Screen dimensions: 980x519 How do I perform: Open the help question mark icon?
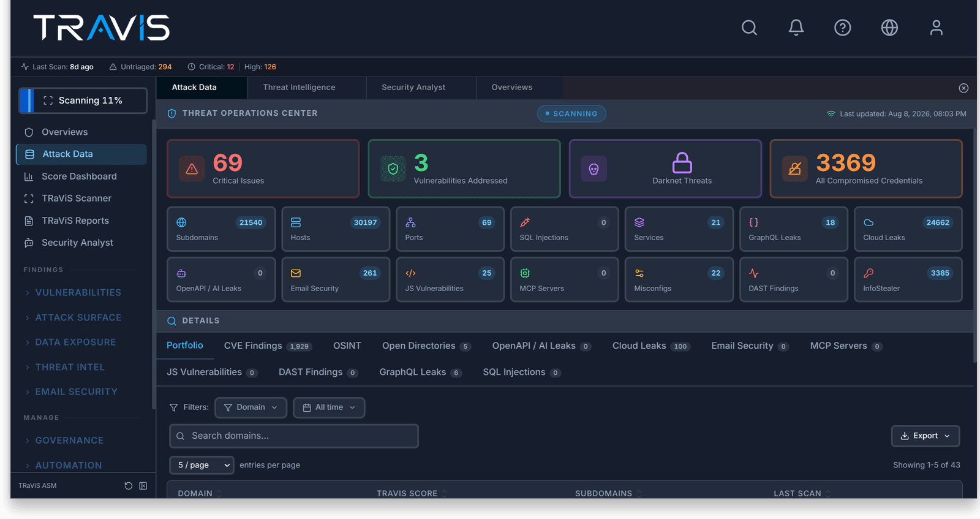[842, 28]
